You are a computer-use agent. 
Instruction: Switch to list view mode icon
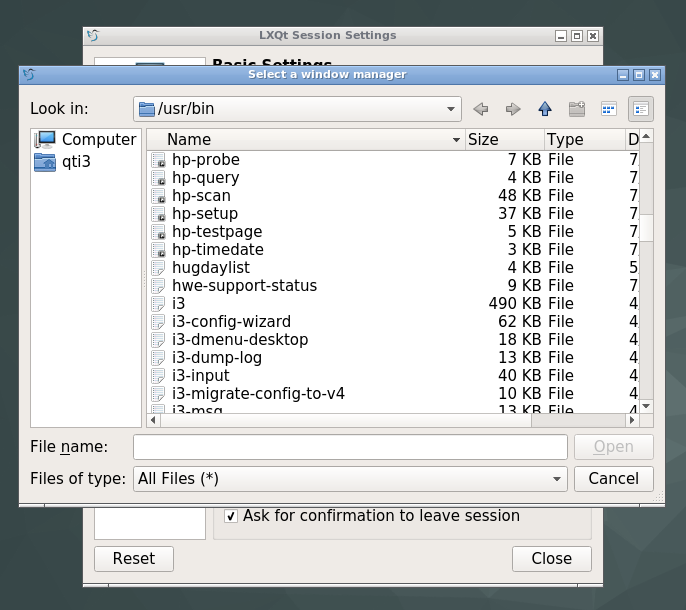coord(609,109)
